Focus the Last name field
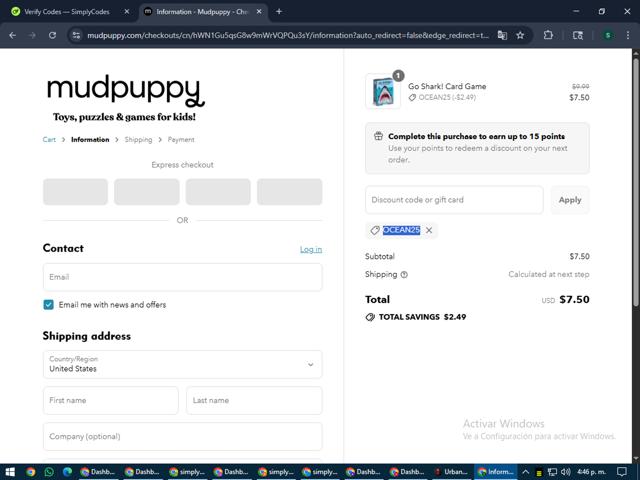640x480 pixels. (254, 400)
